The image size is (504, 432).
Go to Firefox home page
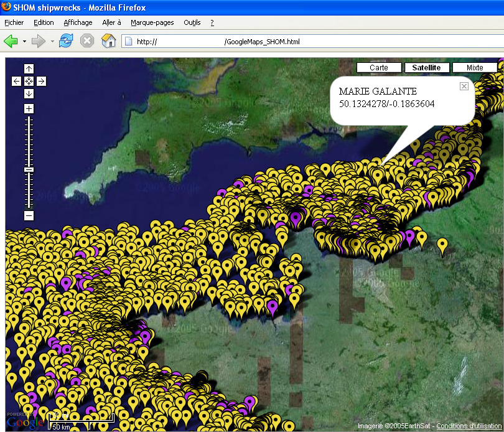[x=108, y=41]
